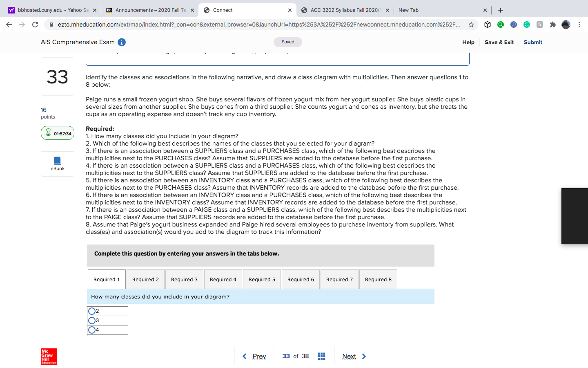This screenshot has width=588, height=368.
Task: Click the Honey extension icon
Action: coord(540,25)
